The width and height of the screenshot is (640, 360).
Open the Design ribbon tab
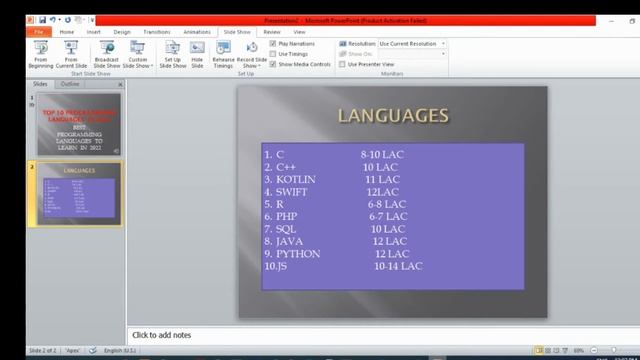click(122, 32)
